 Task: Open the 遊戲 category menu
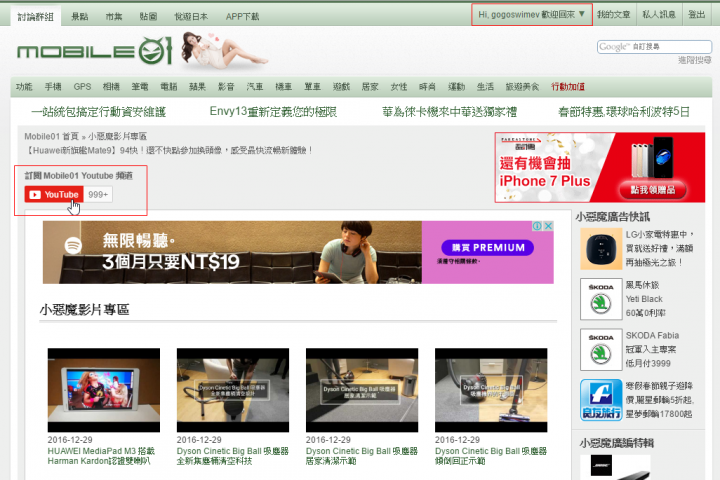click(x=341, y=87)
